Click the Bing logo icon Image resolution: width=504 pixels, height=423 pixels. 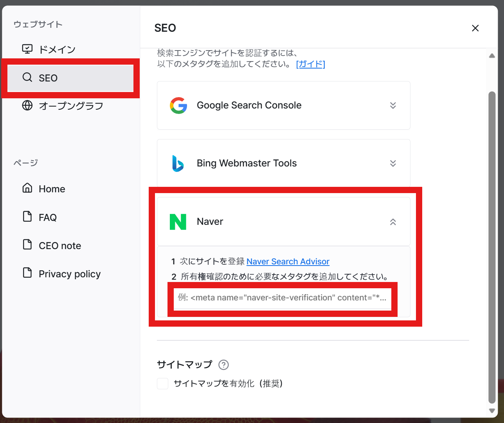click(178, 163)
